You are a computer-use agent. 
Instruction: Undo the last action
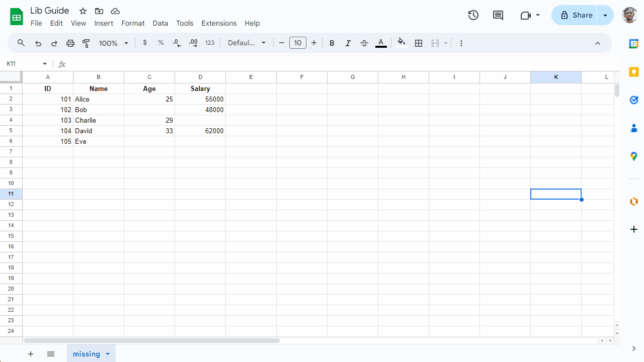coord(38,43)
